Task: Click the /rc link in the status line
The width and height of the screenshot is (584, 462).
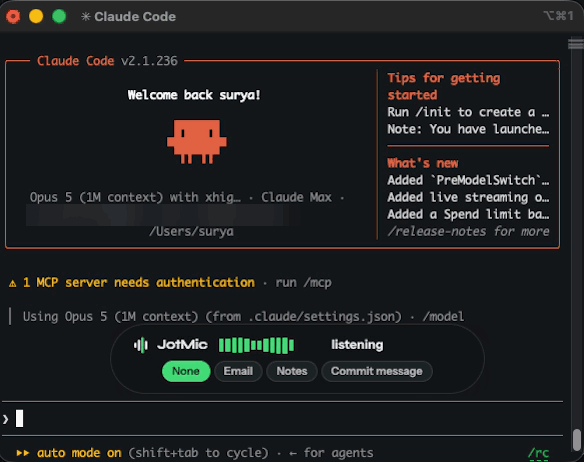Action: (539, 453)
